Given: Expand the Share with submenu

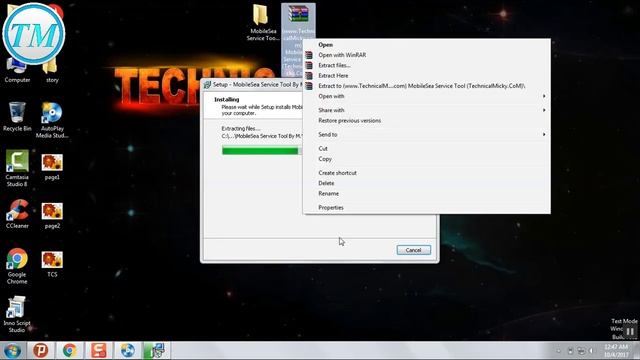Looking at the screenshot, I should [x=427, y=110].
